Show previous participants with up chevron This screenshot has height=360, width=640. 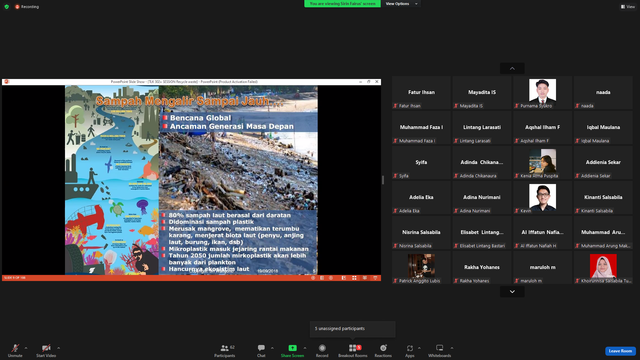[x=512, y=68]
